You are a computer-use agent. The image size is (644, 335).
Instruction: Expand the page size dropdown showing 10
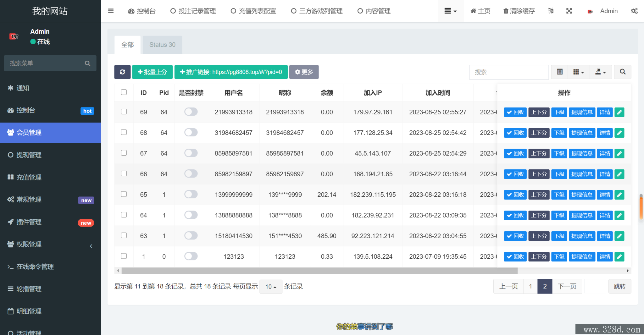(x=271, y=287)
